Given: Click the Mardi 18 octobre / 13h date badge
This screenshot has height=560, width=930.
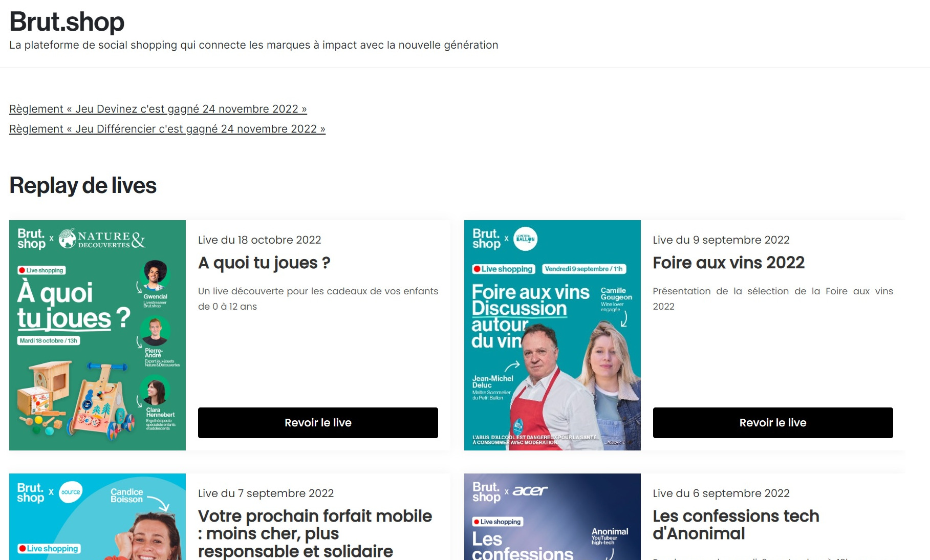Looking at the screenshot, I should click(x=49, y=340).
